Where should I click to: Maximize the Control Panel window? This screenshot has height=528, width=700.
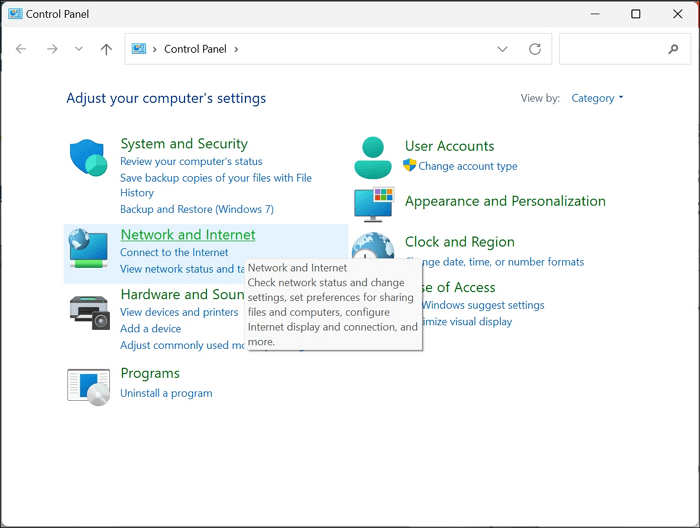pyautogui.click(x=636, y=14)
